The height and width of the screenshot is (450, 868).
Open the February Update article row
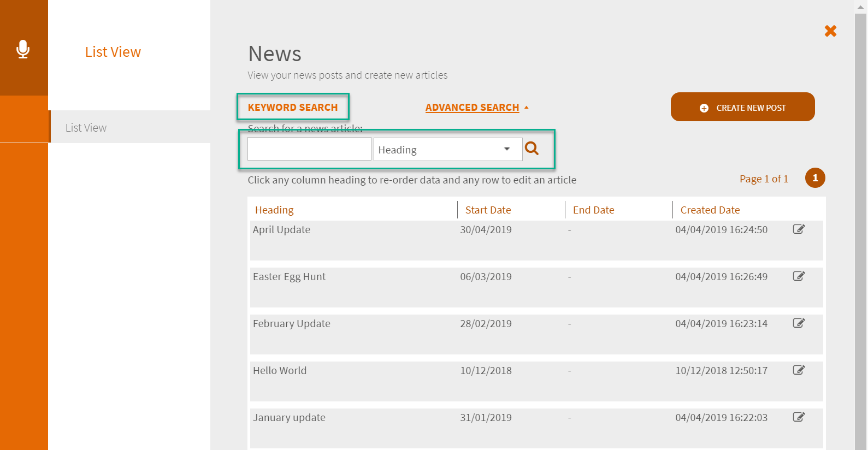pos(536,334)
